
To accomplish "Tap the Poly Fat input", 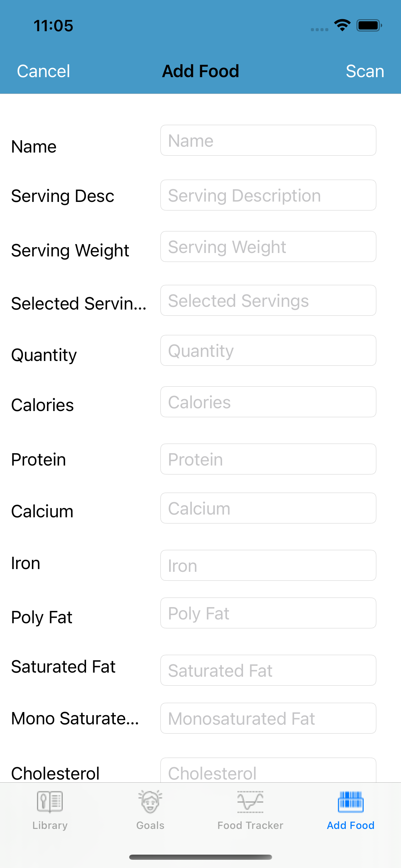I will (268, 613).
